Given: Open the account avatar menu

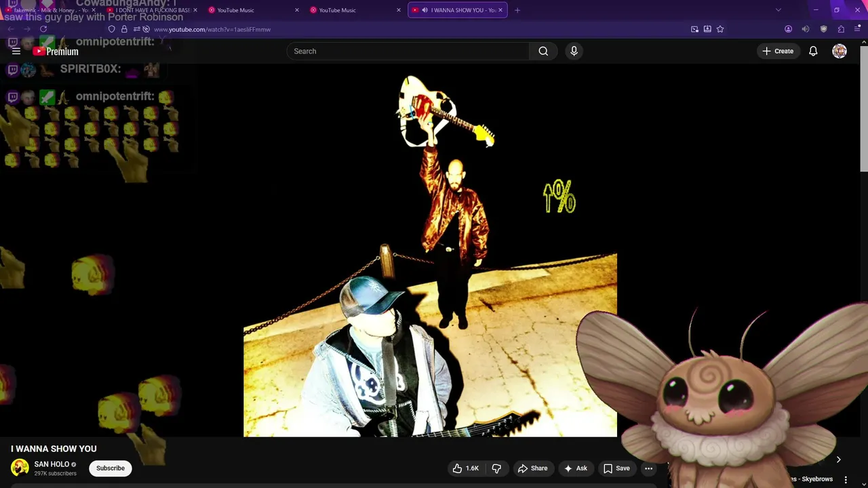Looking at the screenshot, I should tap(840, 51).
